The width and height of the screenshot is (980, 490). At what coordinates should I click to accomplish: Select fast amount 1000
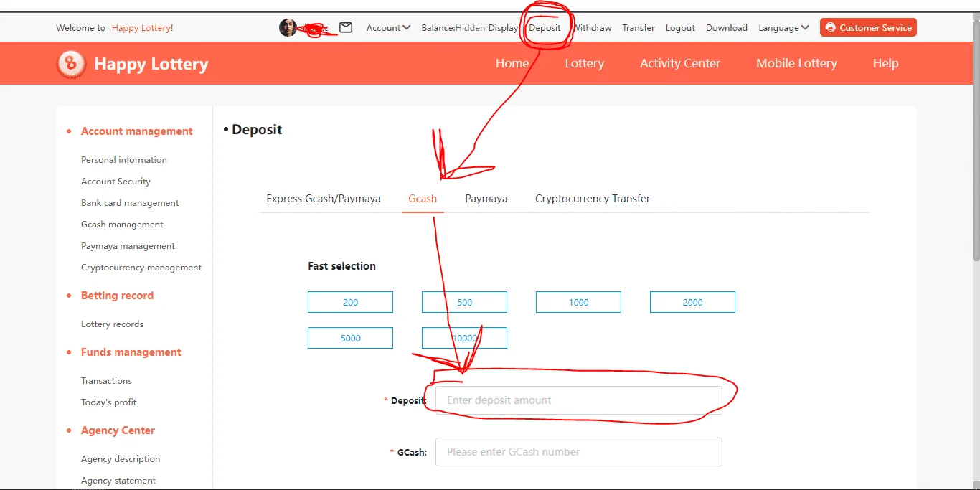[578, 302]
